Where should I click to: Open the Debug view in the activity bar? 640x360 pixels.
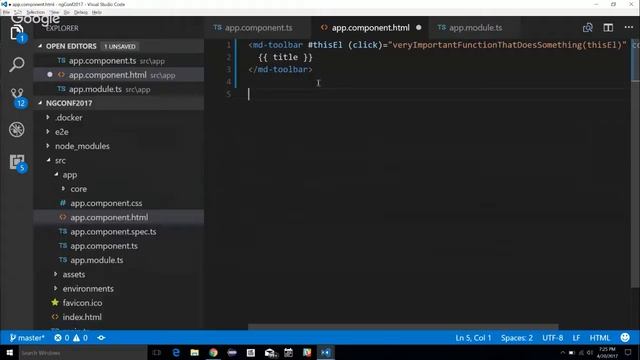pyautogui.click(x=16, y=130)
